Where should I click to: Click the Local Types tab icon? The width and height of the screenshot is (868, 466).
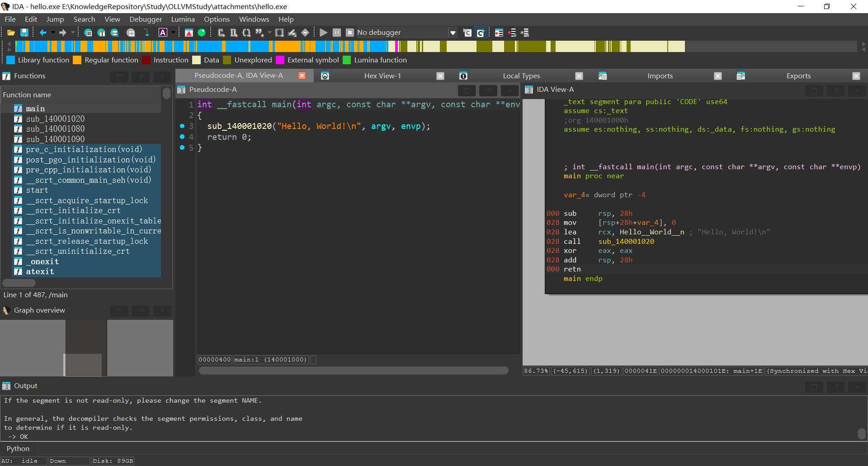(x=463, y=76)
